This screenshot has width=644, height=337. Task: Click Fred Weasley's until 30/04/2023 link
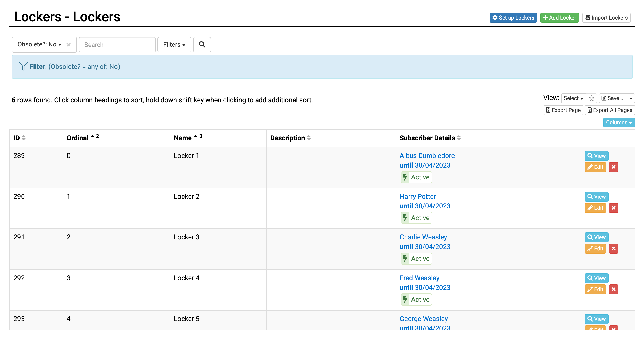point(425,288)
